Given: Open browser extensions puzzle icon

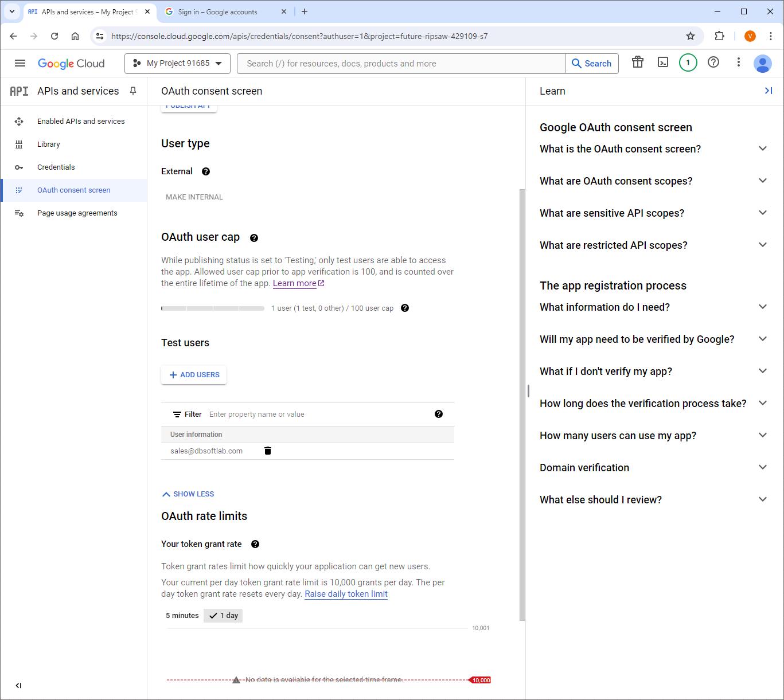Looking at the screenshot, I should click(719, 36).
